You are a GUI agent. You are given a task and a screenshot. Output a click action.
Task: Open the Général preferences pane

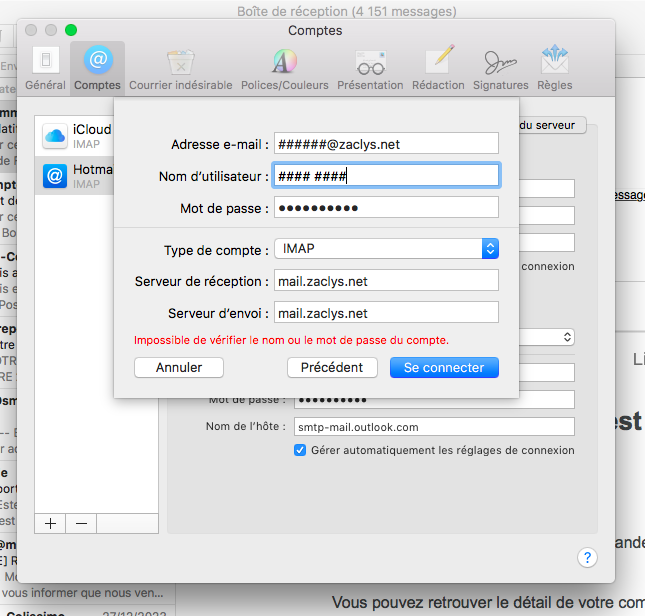tap(45, 67)
